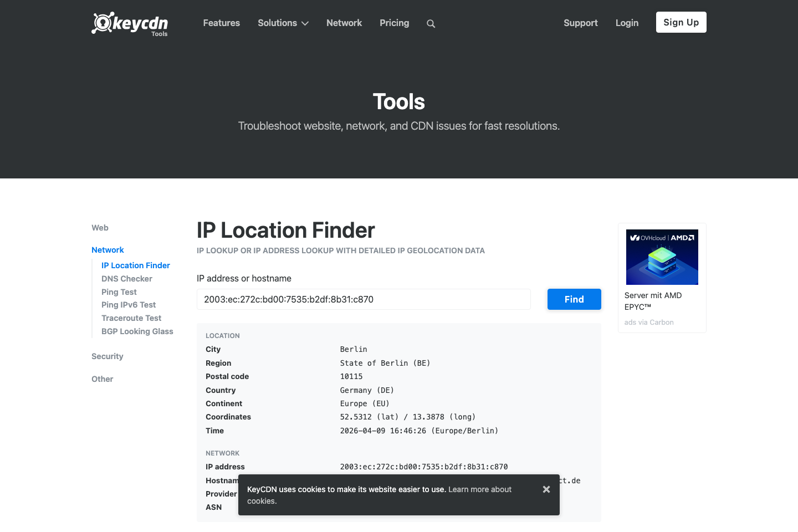Select the Network menu item
Viewport: 798px width, 532px height.
click(344, 23)
